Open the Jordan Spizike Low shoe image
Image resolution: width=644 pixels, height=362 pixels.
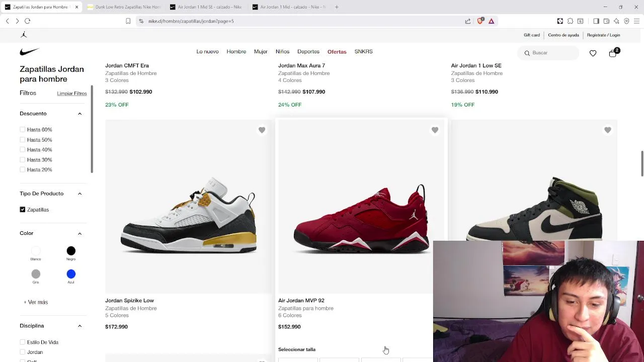click(x=189, y=207)
